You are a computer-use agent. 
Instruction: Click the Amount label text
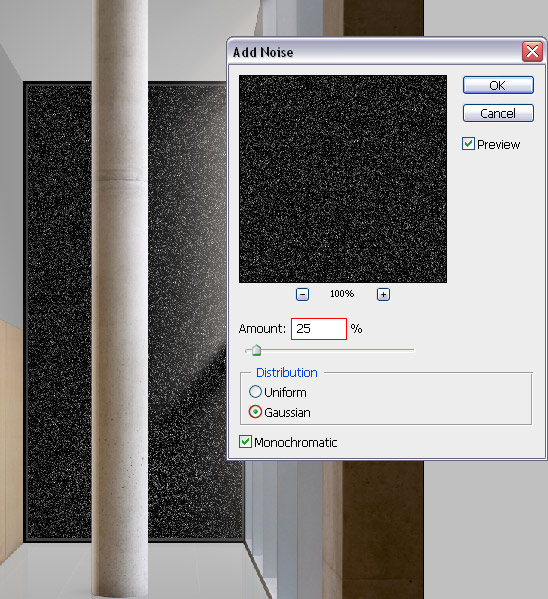click(262, 329)
